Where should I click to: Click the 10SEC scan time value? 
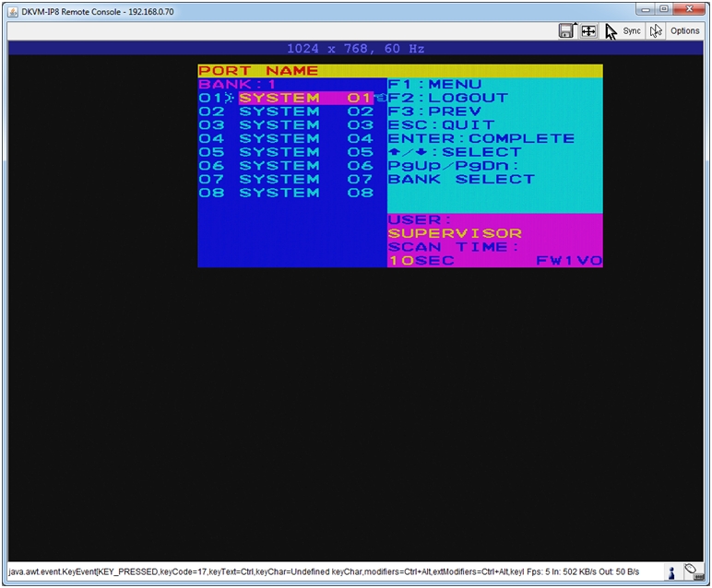coord(421,261)
